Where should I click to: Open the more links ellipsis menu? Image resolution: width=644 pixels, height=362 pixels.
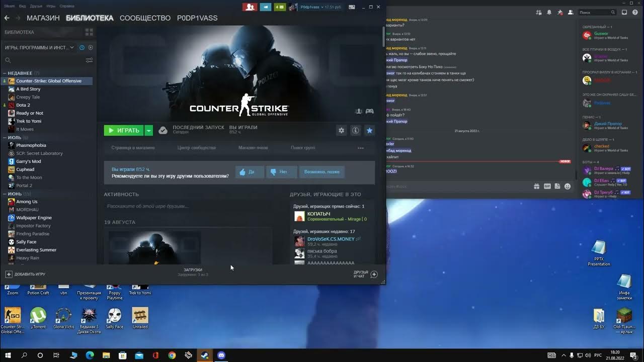pos(360,148)
